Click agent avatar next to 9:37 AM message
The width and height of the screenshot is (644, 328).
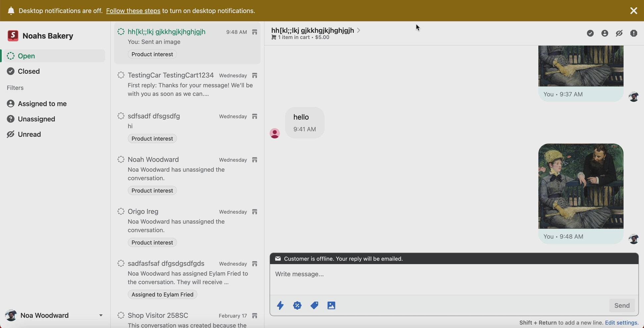coord(633,97)
